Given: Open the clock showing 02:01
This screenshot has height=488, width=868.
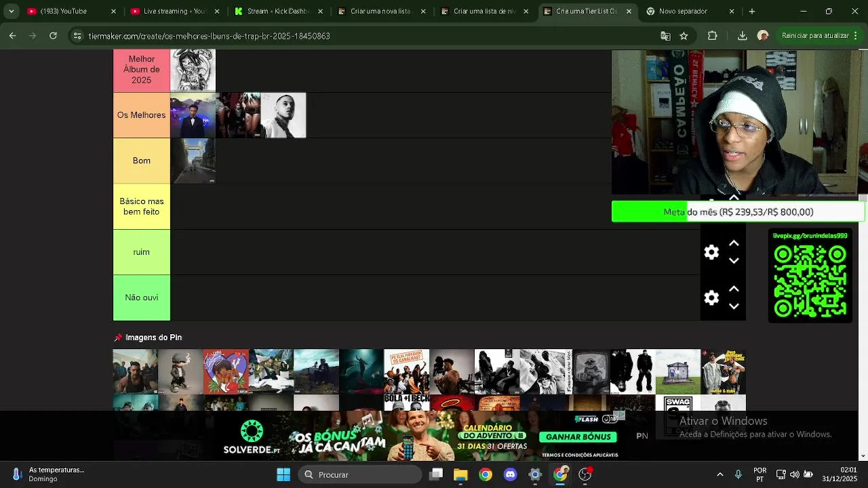Looking at the screenshot, I should click(839, 474).
